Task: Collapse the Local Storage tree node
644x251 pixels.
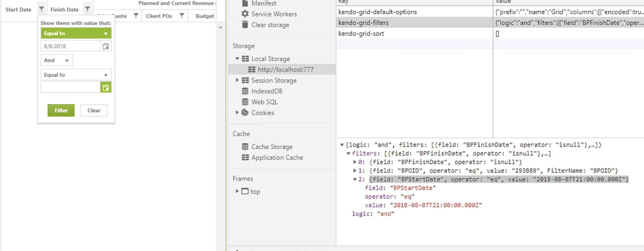Action: tap(237, 59)
